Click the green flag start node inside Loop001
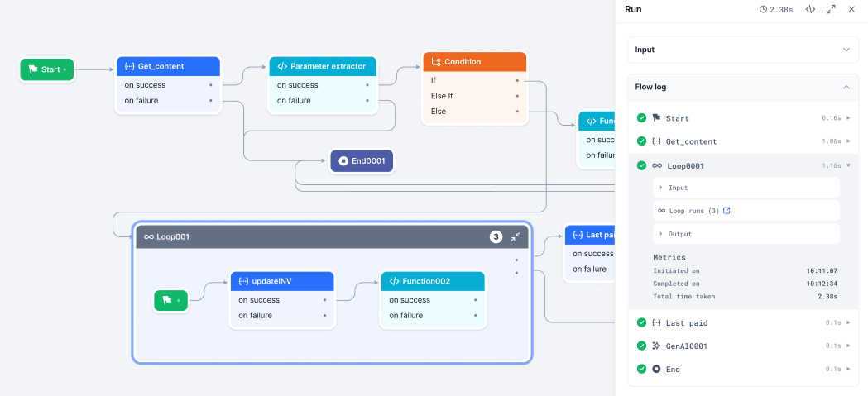The width and height of the screenshot is (868, 396). [x=170, y=301]
